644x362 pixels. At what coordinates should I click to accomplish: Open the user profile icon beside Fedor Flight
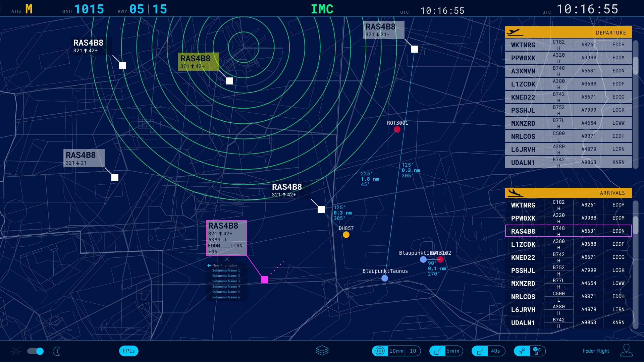click(x=627, y=350)
